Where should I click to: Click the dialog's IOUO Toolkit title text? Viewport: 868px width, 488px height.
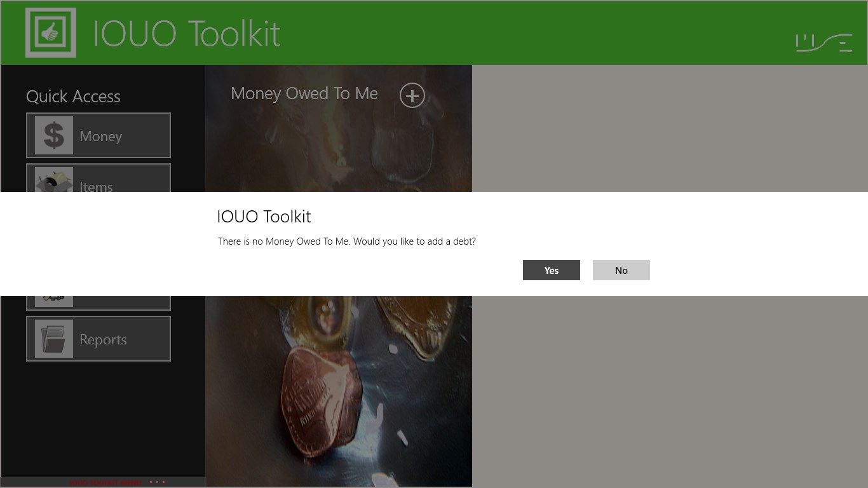click(264, 217)
